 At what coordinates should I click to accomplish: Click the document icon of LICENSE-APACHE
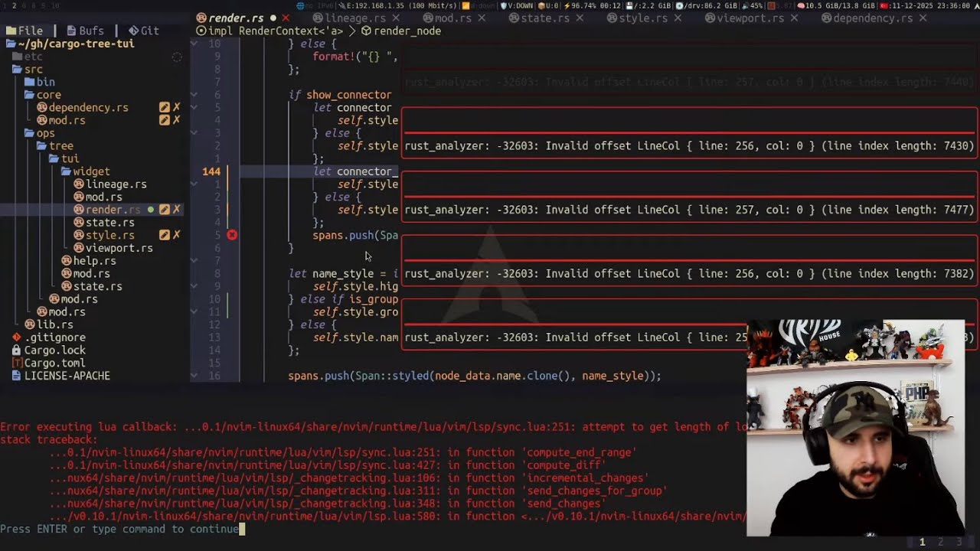pyautogui.click(x=17, y=376)
